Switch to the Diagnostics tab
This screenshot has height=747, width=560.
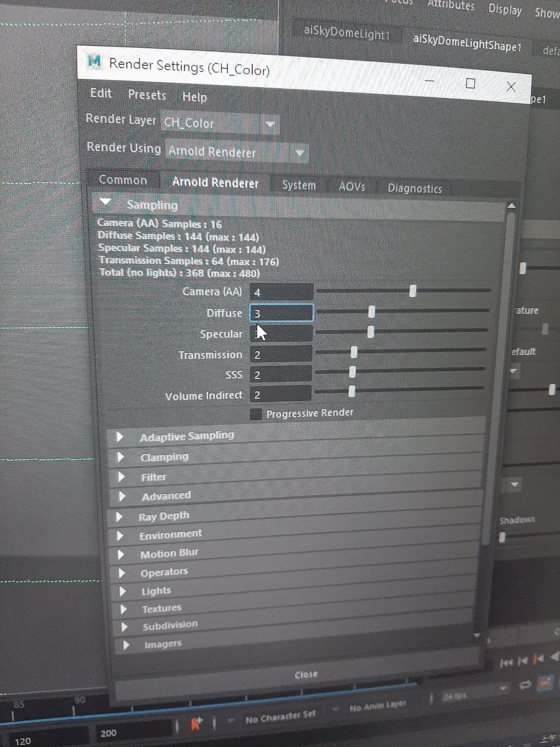pos(415,189)
